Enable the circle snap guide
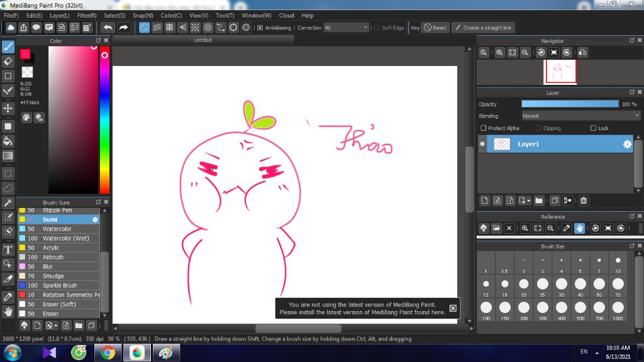 [208, 28]
